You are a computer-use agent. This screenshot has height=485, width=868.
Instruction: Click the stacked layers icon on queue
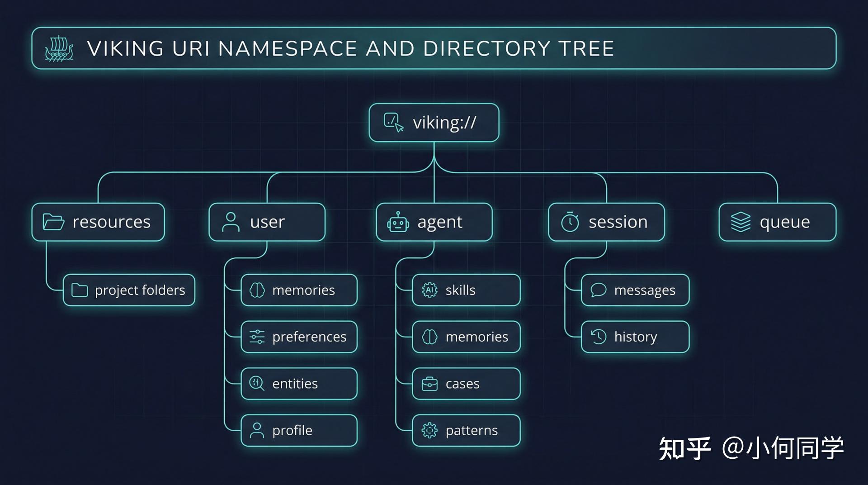(x=741, y=222)
